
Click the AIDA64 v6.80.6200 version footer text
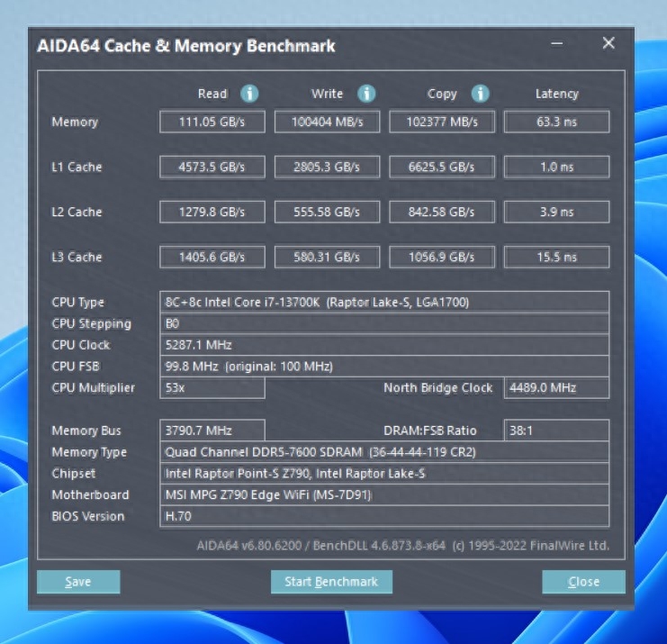[403, 546]
